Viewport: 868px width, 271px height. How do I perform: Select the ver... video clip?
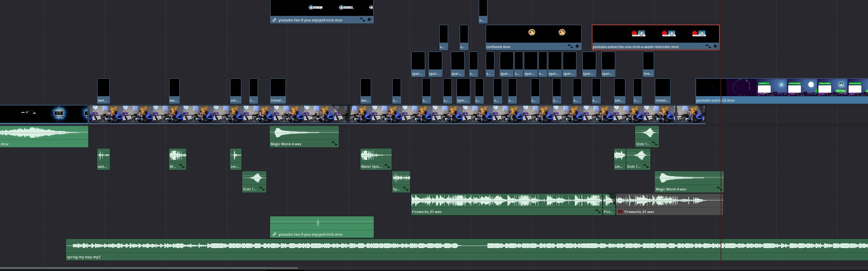click(236, 90)
